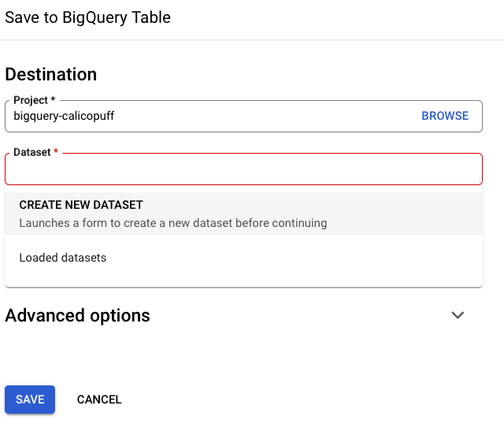Click the 'Launches a form' description text
Screen dimensions: 504x435
click(173, 223)
